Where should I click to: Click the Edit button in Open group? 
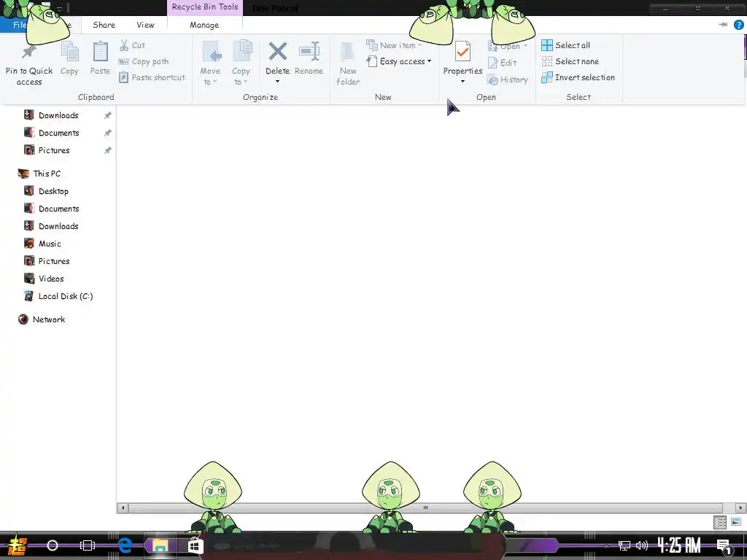502,63
